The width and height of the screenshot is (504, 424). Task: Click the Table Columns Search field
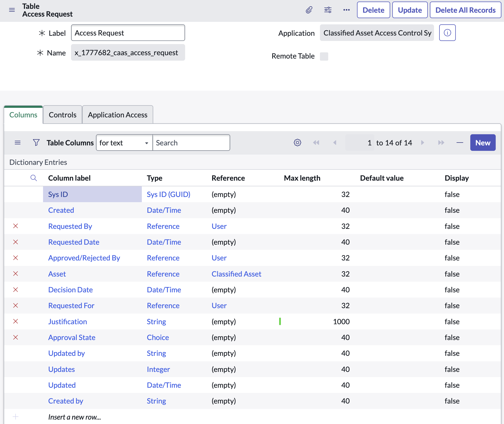point(191,143)
